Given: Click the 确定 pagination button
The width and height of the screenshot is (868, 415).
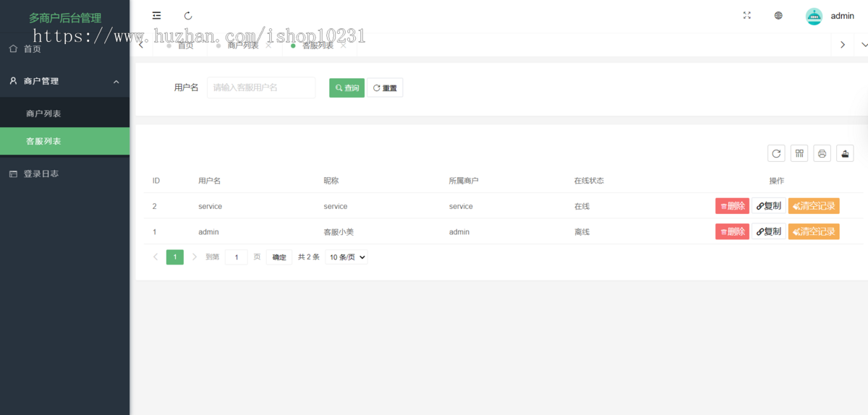Looking at the screenshot, I should [x=279, y=257].
